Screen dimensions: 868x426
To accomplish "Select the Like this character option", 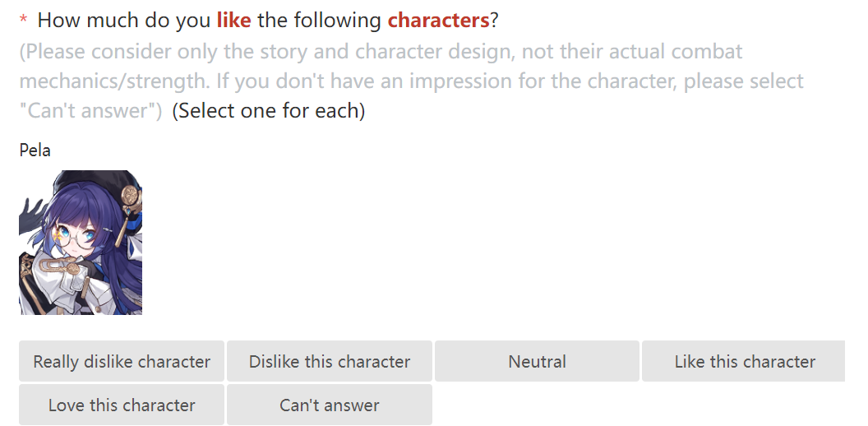I will click(743, 361).
